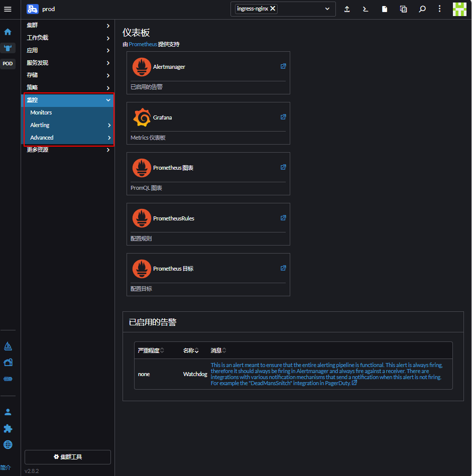The image size is (472, 476).
Task: Expand the 存储 menu group
Action: coord(68,75)
